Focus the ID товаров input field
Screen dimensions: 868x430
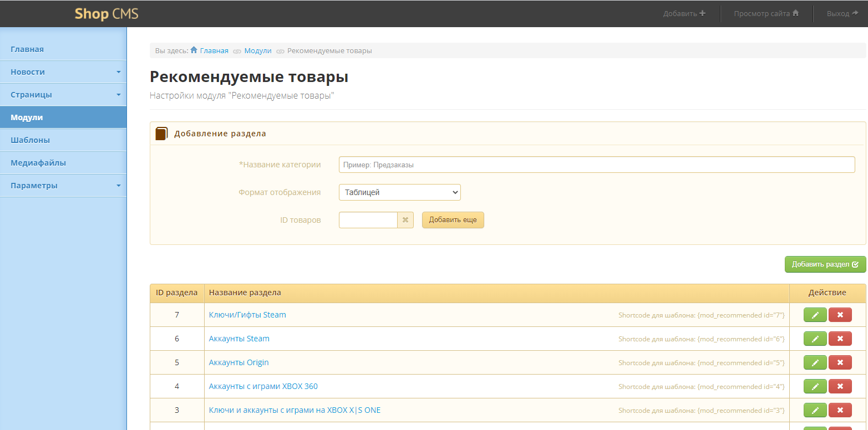point(368,220)
